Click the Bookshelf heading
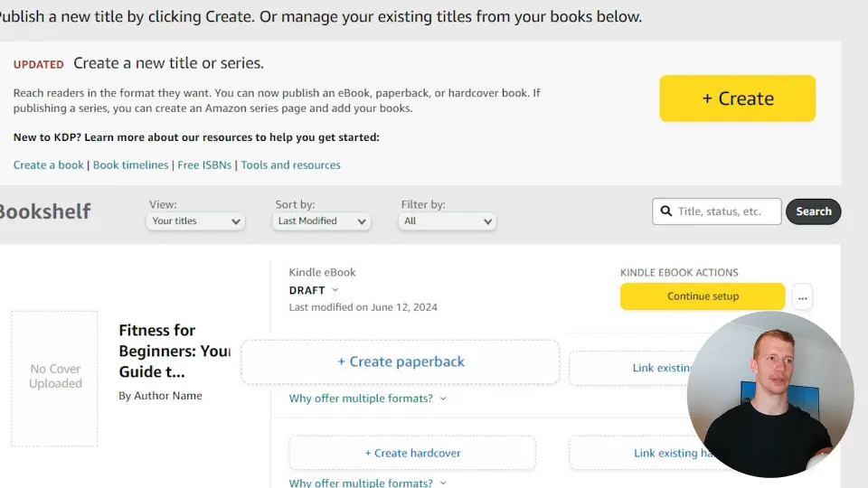Screen dimensions: 868x488 click(45, 211)
